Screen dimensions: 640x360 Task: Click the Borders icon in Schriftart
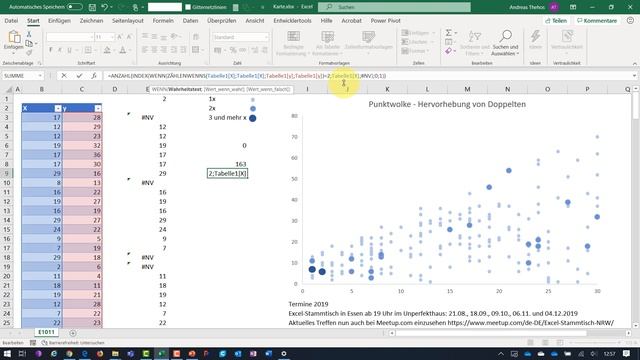tap(88, 50)
